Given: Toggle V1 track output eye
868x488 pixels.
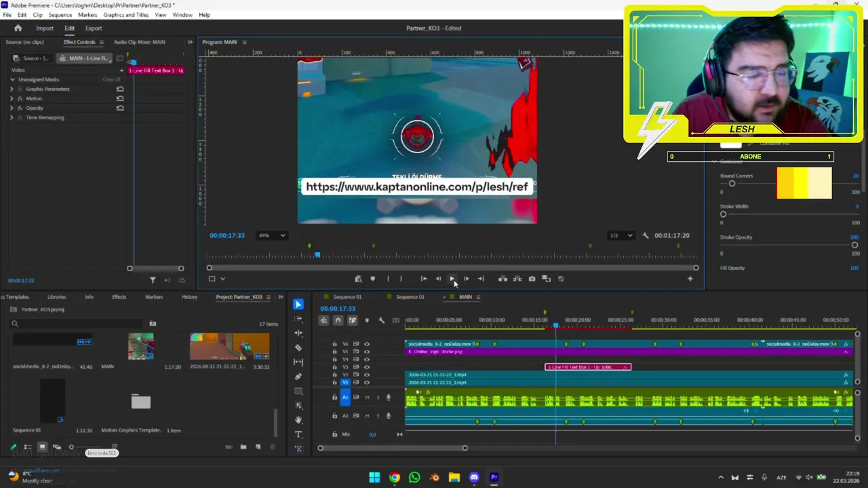Looking at the screenshot, I should [367, 382].
